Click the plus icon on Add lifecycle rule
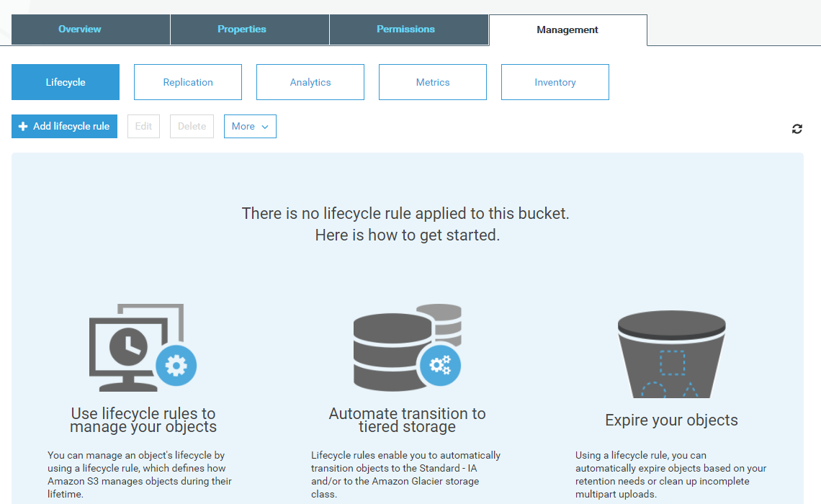Screen dimensions: 821x504 (x=23, y=127)
